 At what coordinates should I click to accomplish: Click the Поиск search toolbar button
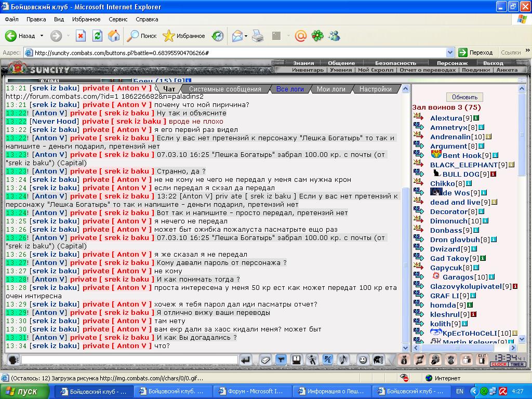(x=142, y=36)
